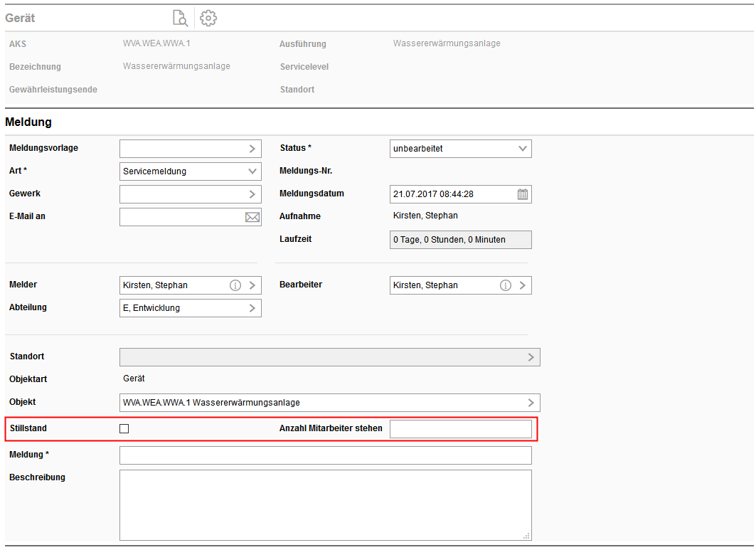Show info icon in Bearbeiter field

tap(506, 285)
